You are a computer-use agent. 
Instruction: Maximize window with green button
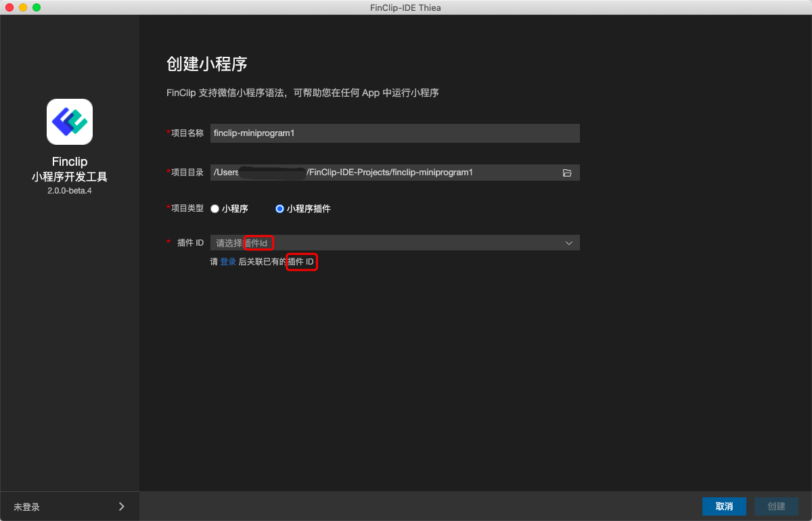pos(37,7)
